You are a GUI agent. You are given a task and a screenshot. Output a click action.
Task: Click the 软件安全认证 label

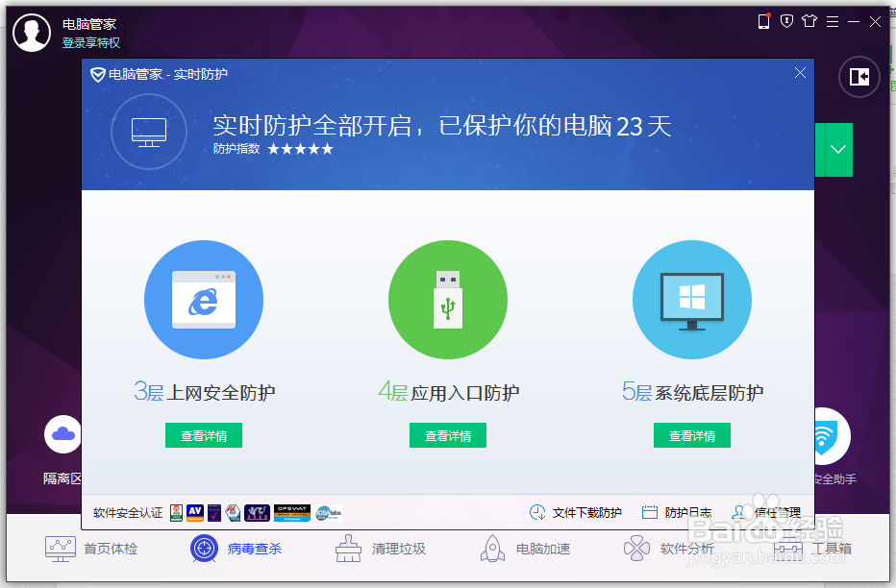128,513
